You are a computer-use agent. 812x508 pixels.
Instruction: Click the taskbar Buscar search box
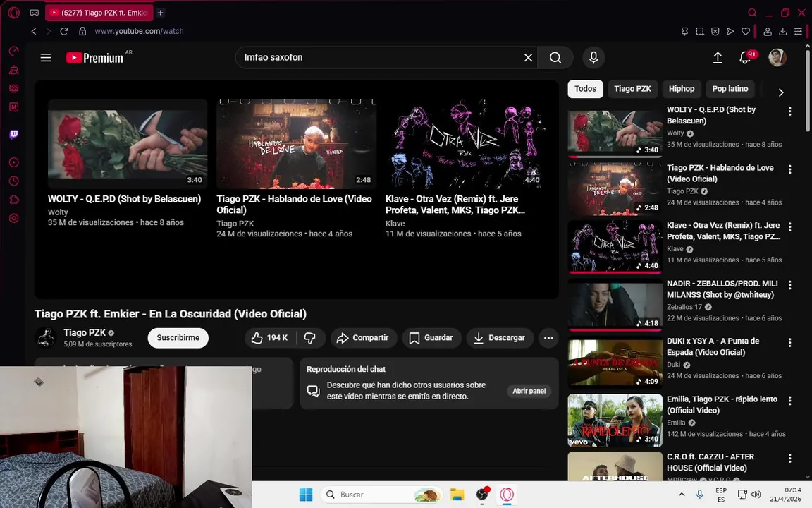tap(381, 495)
